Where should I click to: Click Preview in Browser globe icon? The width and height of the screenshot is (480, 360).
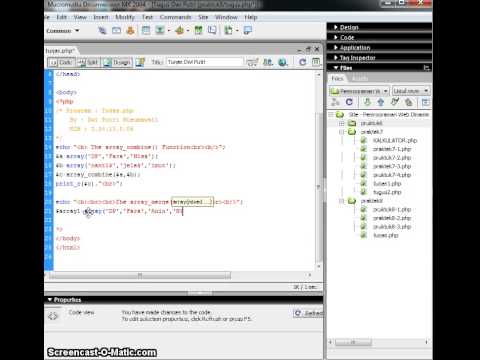[x=283, y=62]
